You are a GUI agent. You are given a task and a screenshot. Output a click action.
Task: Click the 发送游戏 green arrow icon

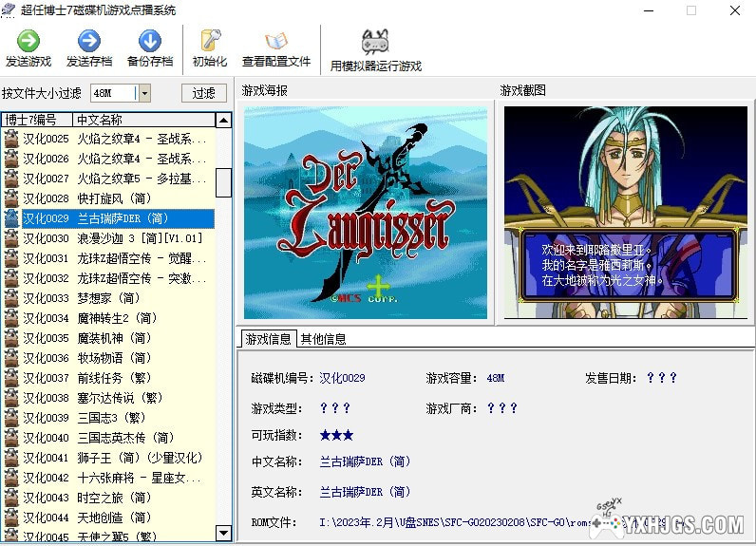coord(28,41)
